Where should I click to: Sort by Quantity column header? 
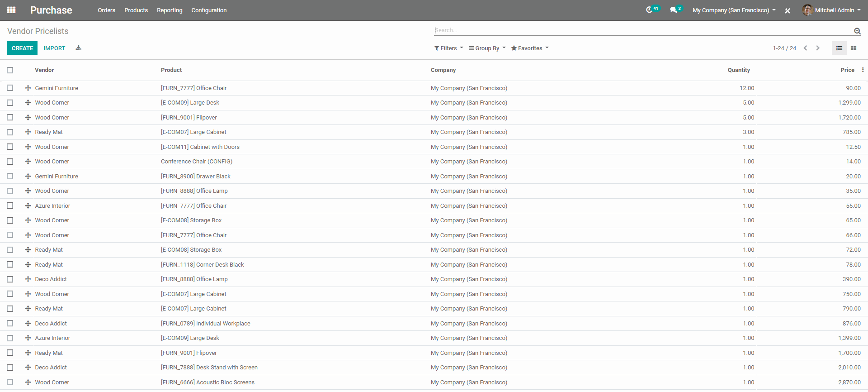(x=739, y=70)
